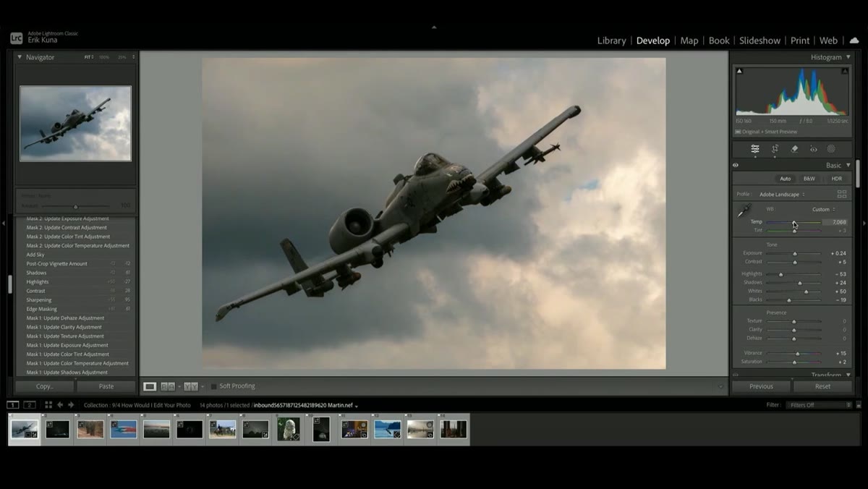This screenshot has width=868, height=489.
Task: Open the Map module
Action: tap(689, 41)
